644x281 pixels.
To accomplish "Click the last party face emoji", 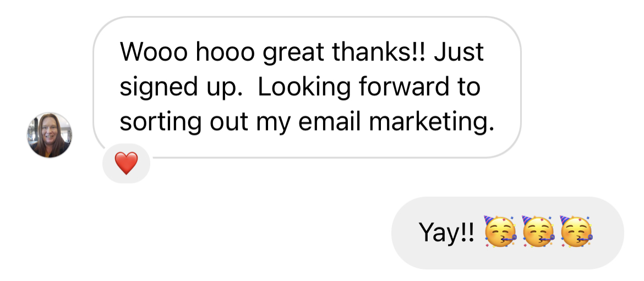I will tap(576, 231).
